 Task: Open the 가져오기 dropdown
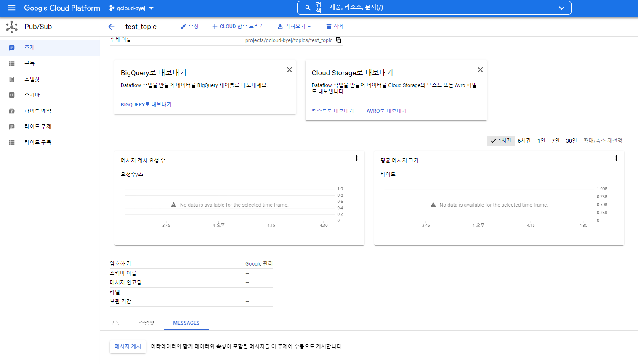(x=294, y=27)
